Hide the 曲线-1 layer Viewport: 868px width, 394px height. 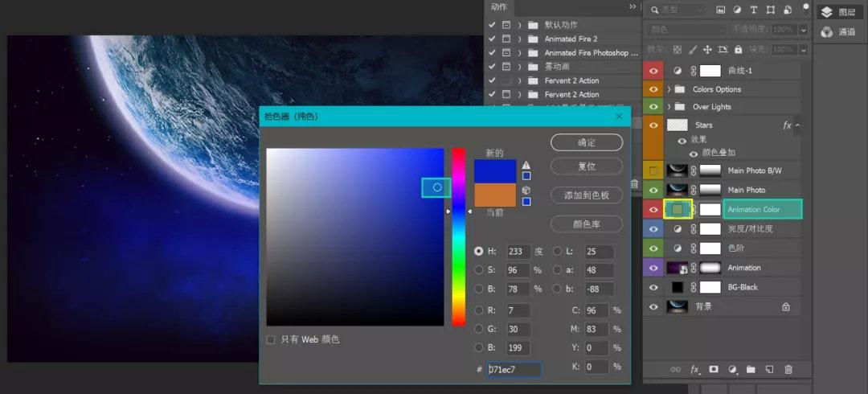[x=653, y=71]
